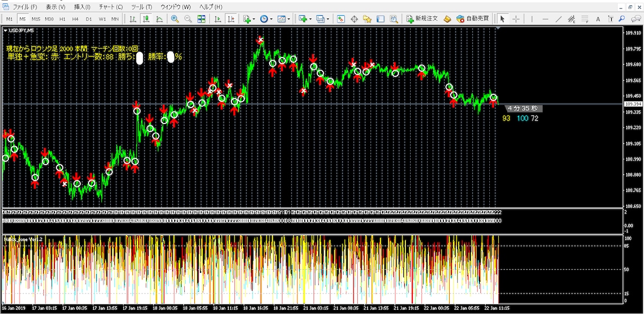
Task: Zoom out of the chart
Action: (x=188, y=19)
